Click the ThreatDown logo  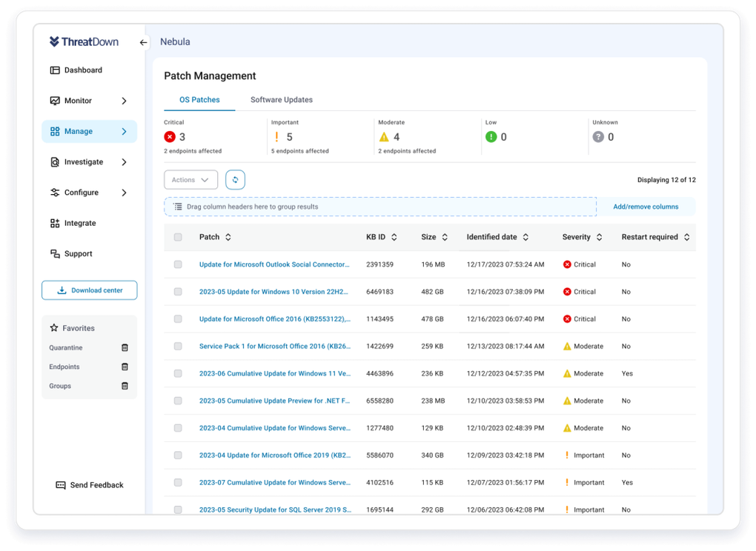coord(84,42)
